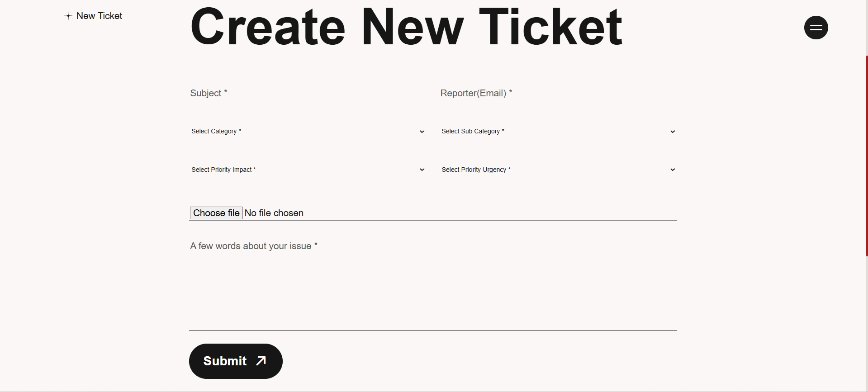Focus the Reporter(Email) input field
Viewport: 868px width, 392px height.
558,94
